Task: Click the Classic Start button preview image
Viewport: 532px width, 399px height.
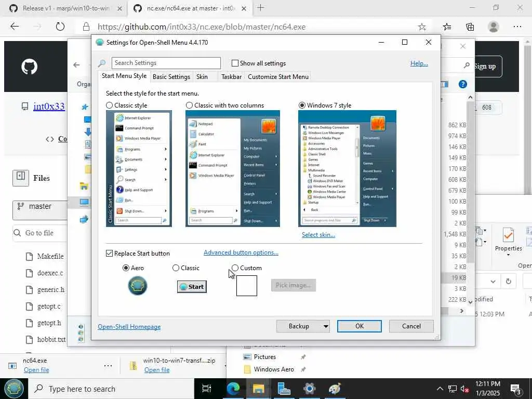Action: [192, 287]
